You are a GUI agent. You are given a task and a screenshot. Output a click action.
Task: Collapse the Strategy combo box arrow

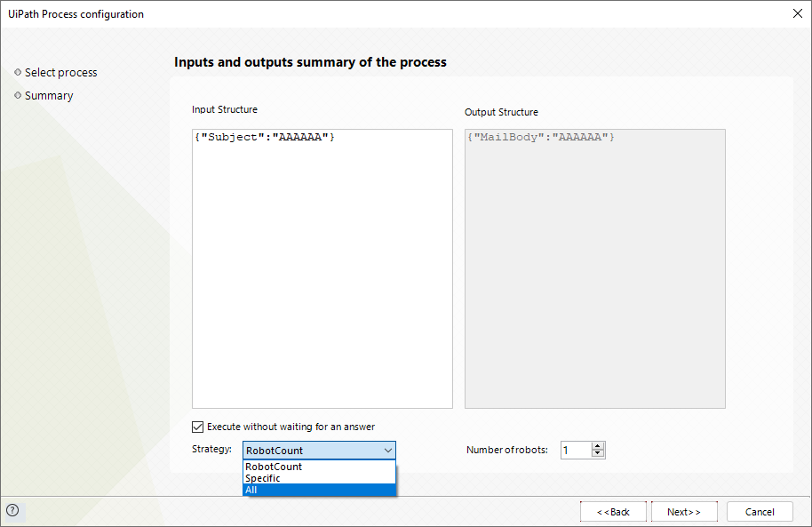[x=388, y=451]
